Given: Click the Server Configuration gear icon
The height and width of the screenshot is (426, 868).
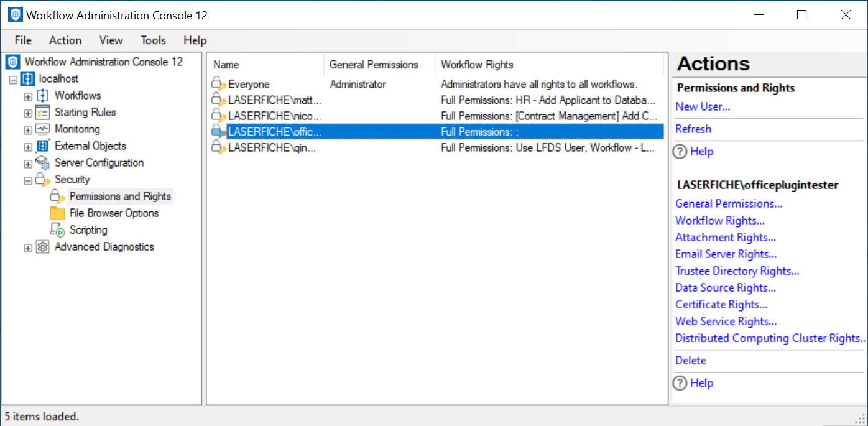Looking at the screenshot, I should [x=42, y=163].
